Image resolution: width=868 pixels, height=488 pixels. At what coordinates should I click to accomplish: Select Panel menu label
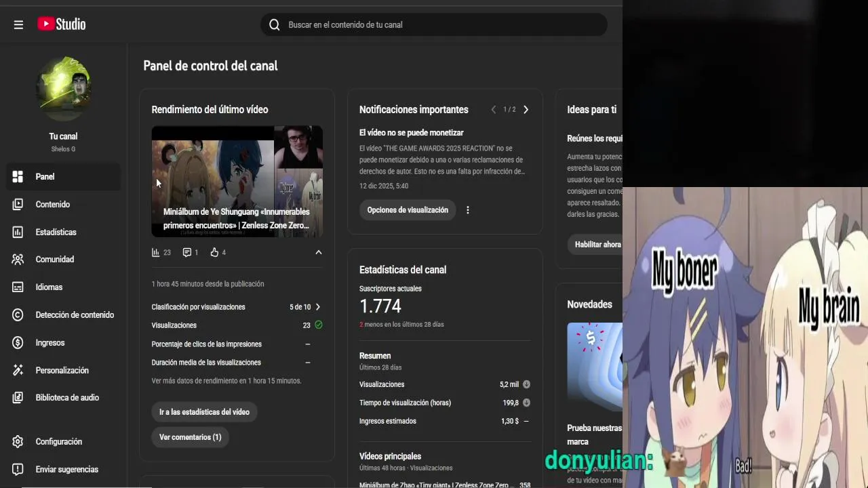click(x=45, y=176)
